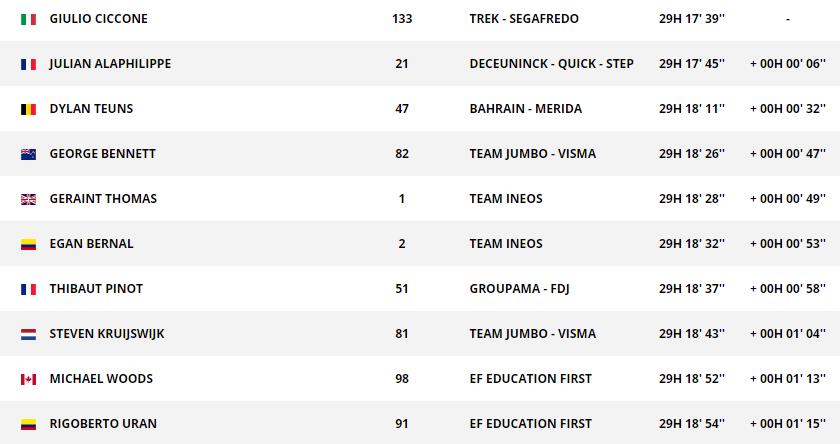Click Michael Woods's gap + 00H 01' 13''
The width and height of the screenshot is (840, 444).
pyautogui.click(x=788, y=379)
